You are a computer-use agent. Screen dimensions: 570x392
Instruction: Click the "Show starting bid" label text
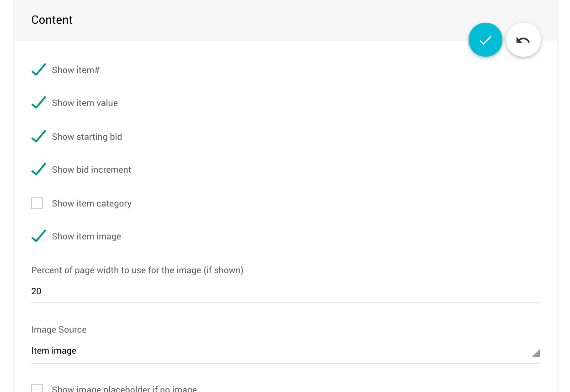click(x=87, y=137)
